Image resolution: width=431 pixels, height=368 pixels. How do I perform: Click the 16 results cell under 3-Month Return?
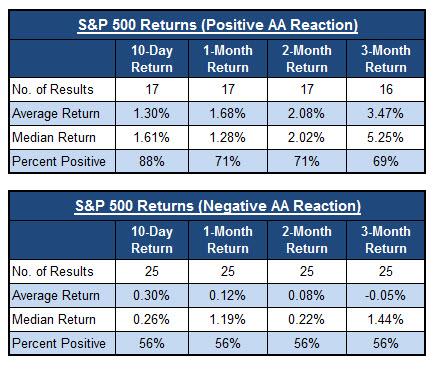pos(386,89)
